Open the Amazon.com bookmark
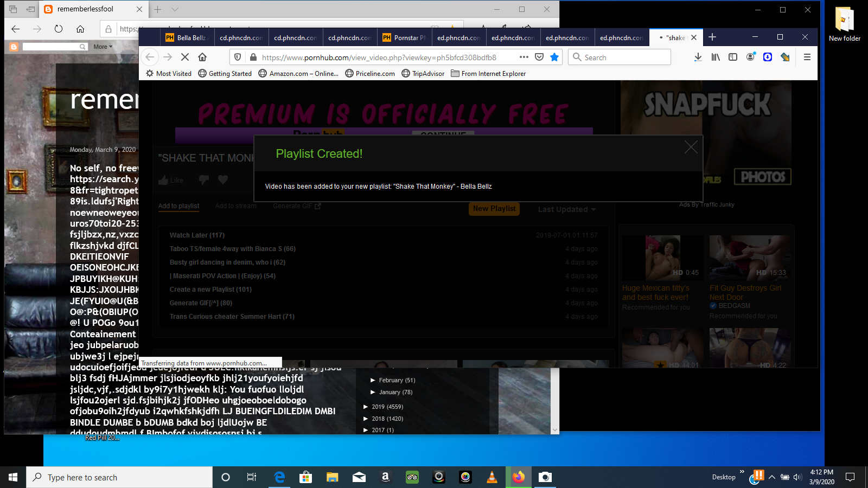868x488 pixels. [298, 74]
